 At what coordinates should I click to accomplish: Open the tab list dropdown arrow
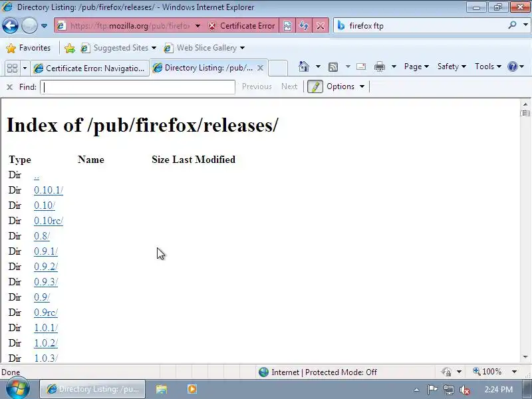[25, 68]
